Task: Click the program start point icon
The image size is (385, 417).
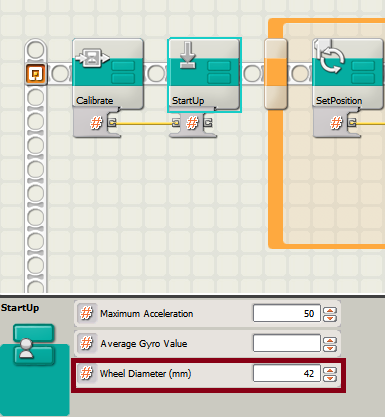Action: coord(35,73)
